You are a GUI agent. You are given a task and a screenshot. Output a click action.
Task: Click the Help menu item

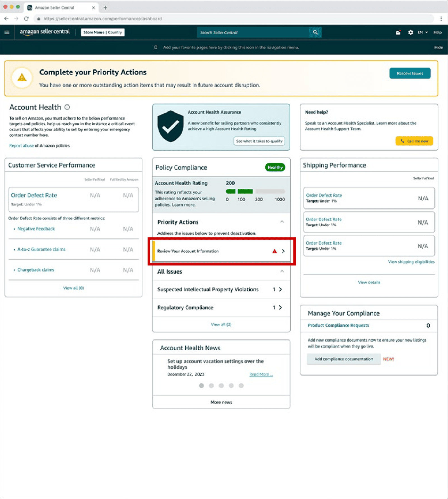pyautogui.click(x=438, y=32)
